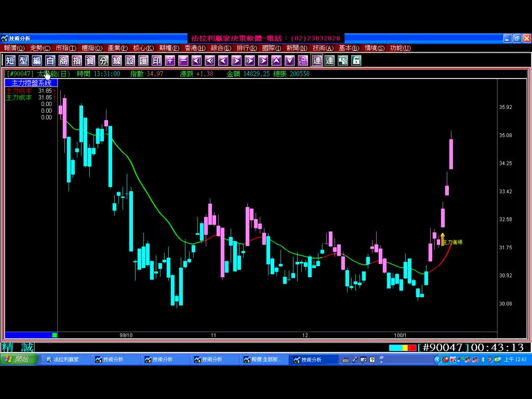Image resolution: width=532 pixels, height=399 pixels.
Task: Click the 短 toolbar icon
Action: (10, 61)
